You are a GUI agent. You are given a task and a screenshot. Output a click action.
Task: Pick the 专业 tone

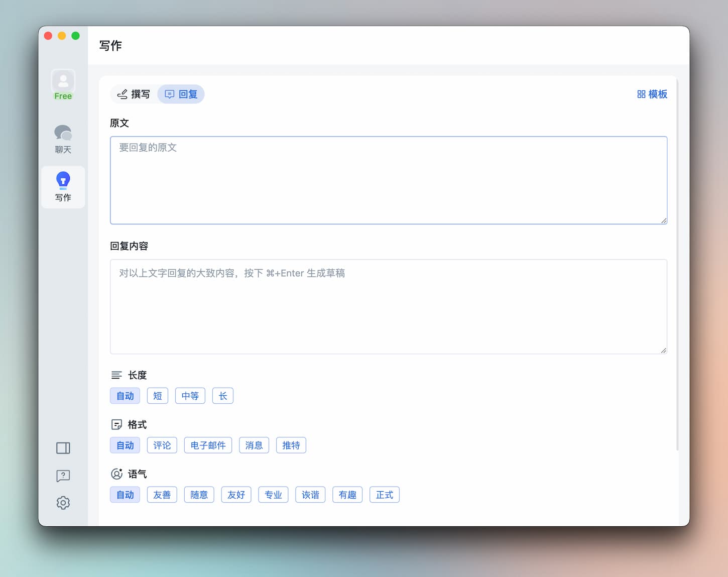click(x=274, y=495)
